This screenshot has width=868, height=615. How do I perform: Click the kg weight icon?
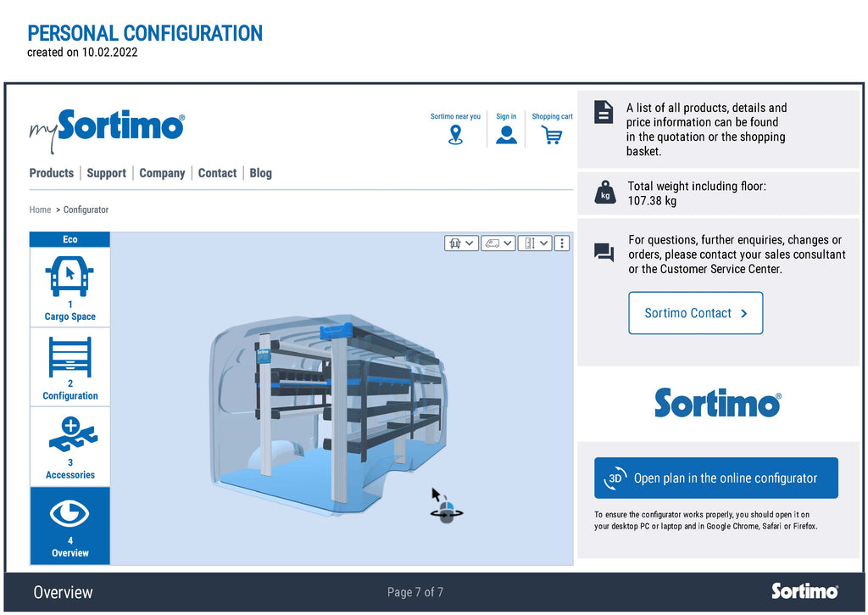pyautogui.click(x=605, y=193)
